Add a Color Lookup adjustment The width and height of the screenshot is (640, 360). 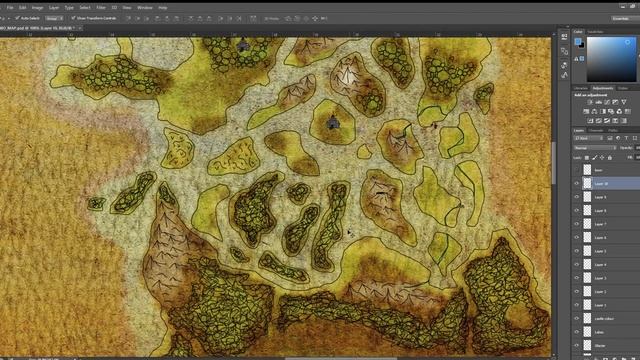click(x=628, y=111)
